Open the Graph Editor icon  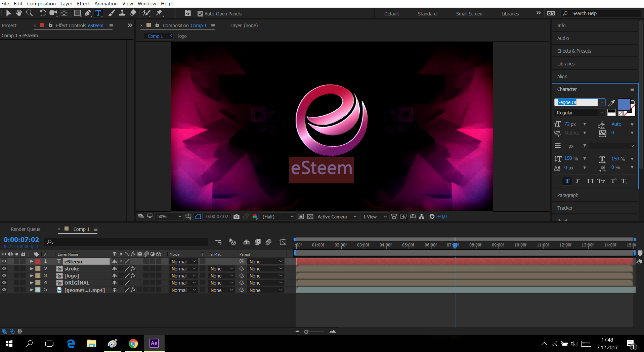[283, 242]
